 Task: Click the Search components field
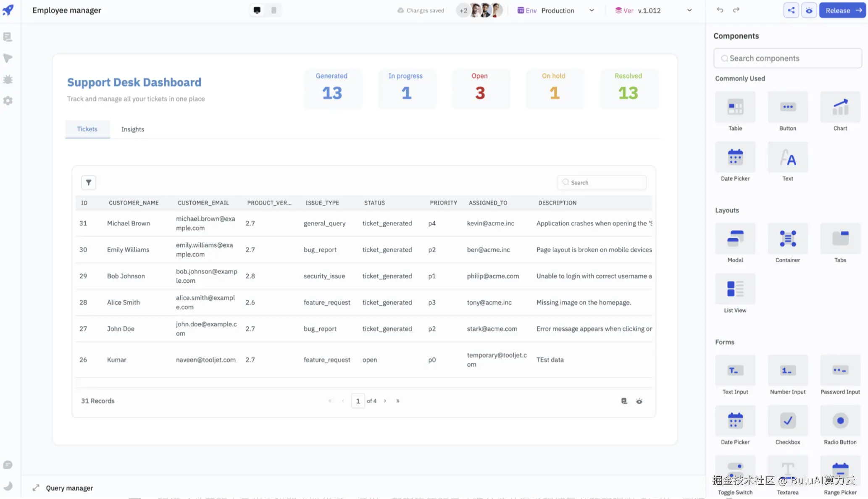(x=787, y=58)
